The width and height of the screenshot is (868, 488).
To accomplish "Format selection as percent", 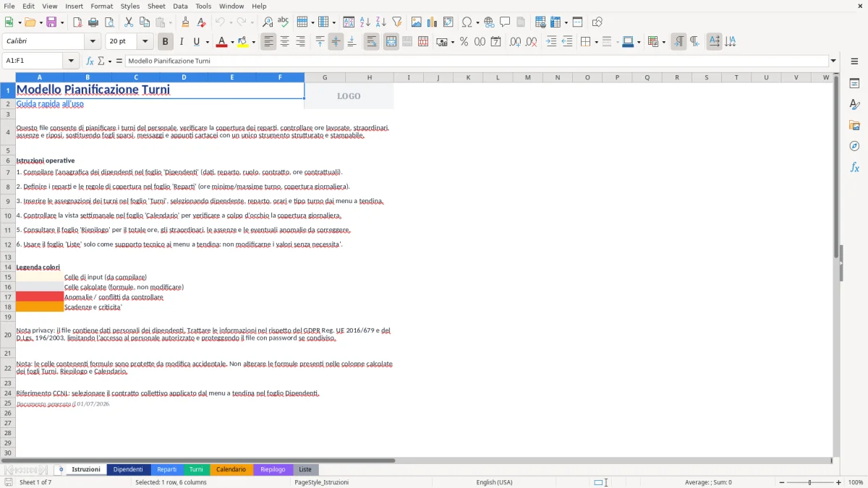I will point(464,42).
